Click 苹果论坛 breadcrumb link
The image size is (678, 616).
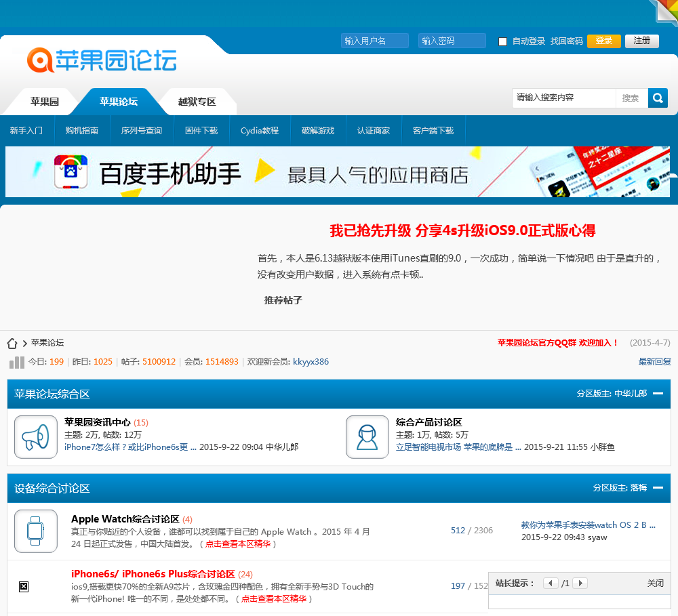pos(47,343)
